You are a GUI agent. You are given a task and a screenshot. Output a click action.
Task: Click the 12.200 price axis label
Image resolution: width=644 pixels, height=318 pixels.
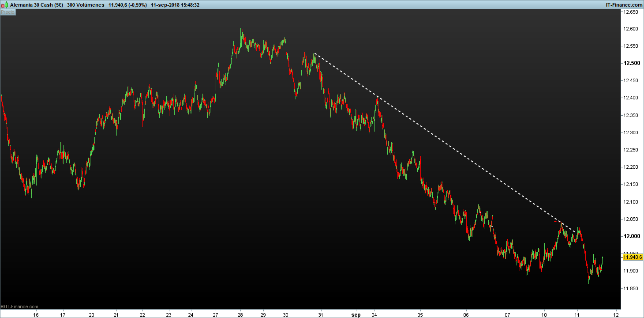point(630,167)
